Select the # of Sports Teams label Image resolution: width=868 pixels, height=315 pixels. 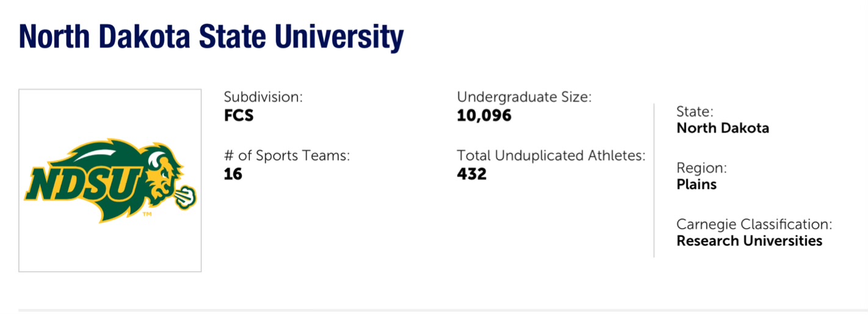pos(287,155)
